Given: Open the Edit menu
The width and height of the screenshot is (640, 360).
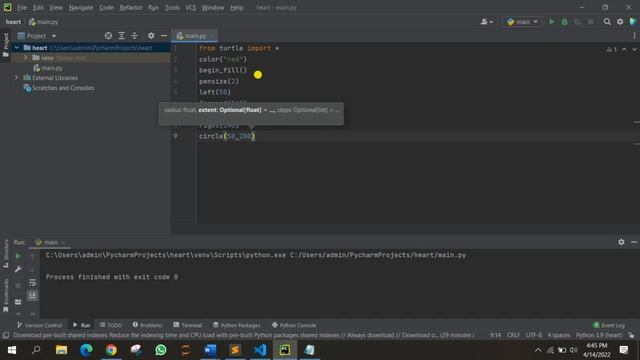Looking at the screenshot, I should click(x=38, y=7).
